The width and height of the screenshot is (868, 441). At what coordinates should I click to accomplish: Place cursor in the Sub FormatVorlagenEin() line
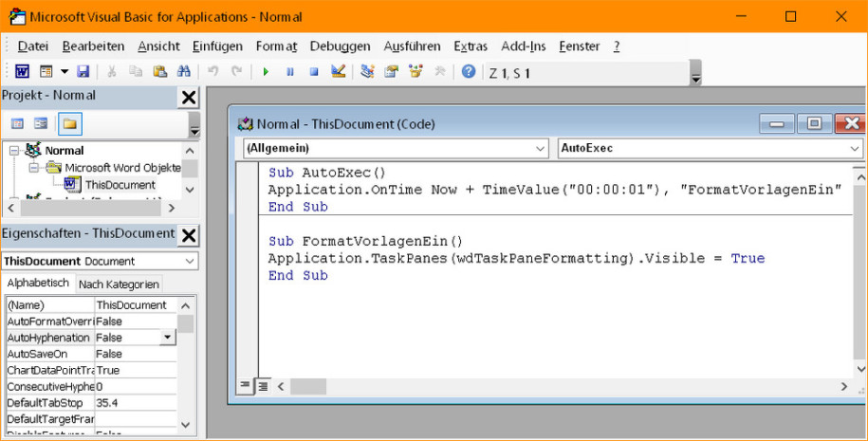(365, 241)
